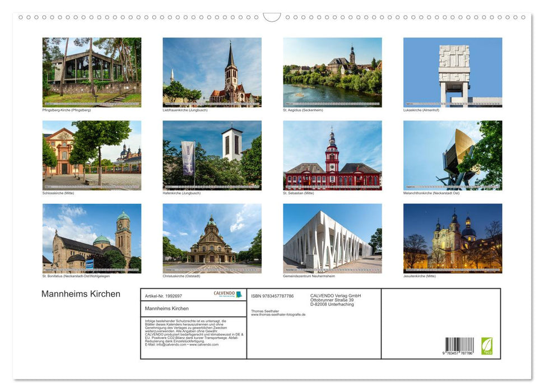The image size is (544, 392).
Task: Click the Artikel-Nr. 1992697 field
Action: (164, 296)
